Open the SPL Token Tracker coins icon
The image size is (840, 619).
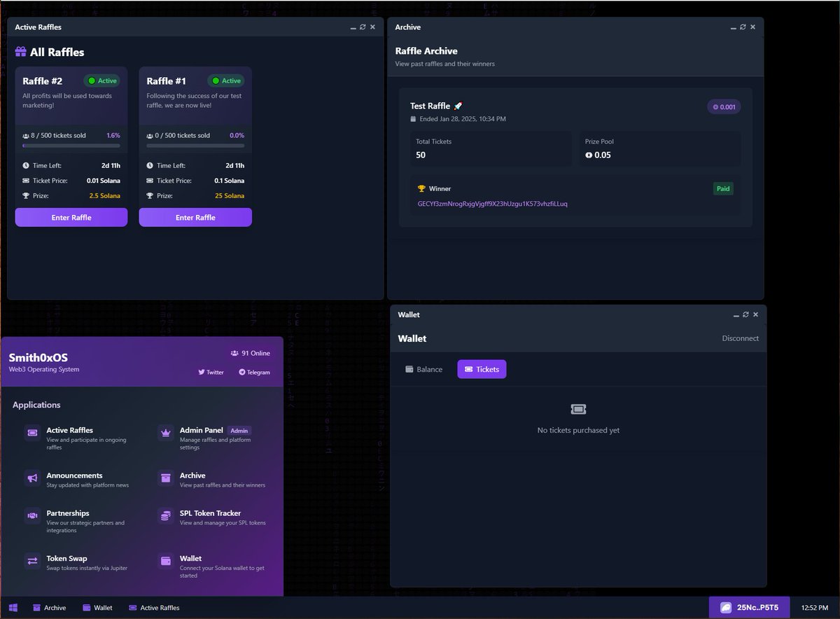click(x=166, y=516)
